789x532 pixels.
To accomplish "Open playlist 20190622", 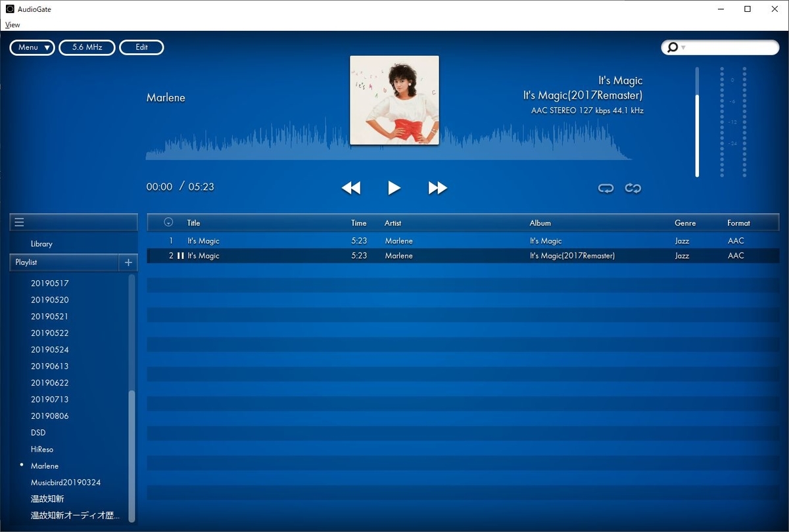I will pyautogui.click(x=50, y=383).
